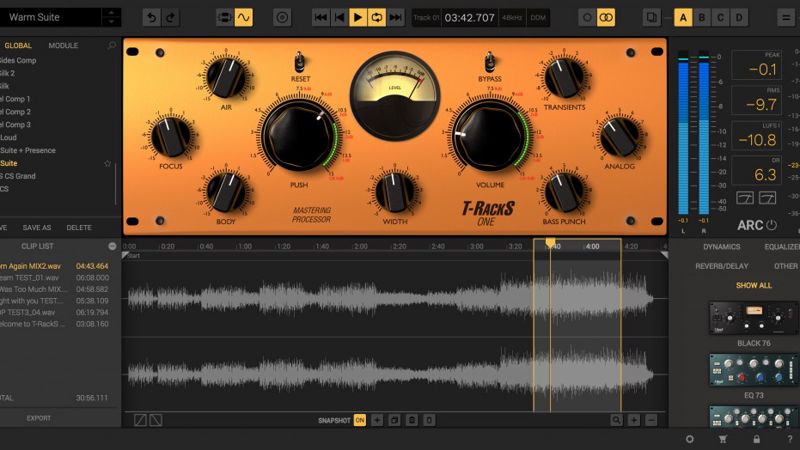
Task: Select the waveform view icon
Action: [243, 18]
